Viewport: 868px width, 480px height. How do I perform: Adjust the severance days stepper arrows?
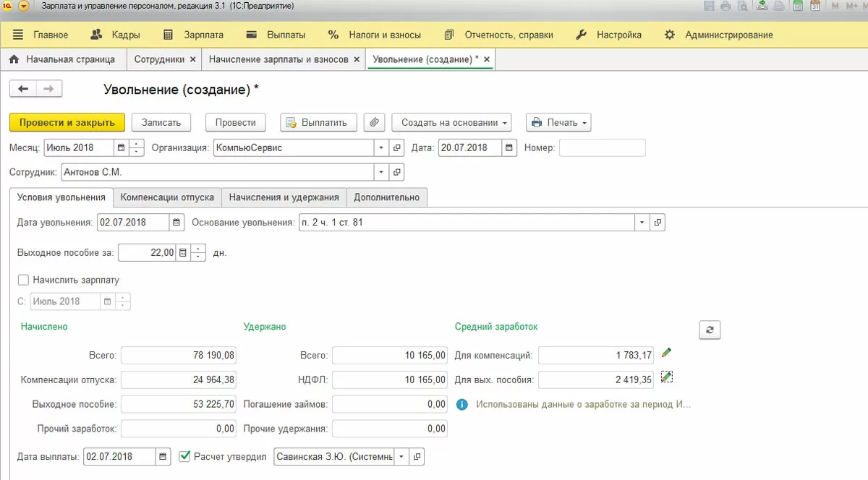199,253
